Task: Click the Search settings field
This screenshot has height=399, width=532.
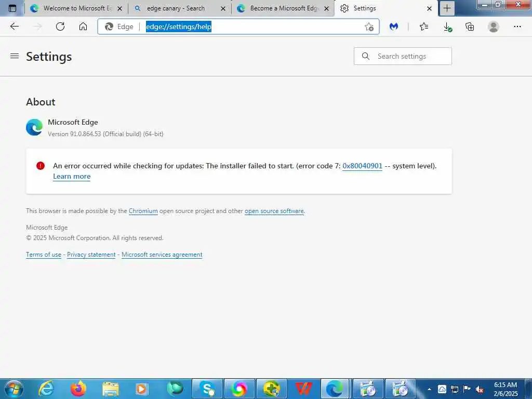Action: coord(403,56)
